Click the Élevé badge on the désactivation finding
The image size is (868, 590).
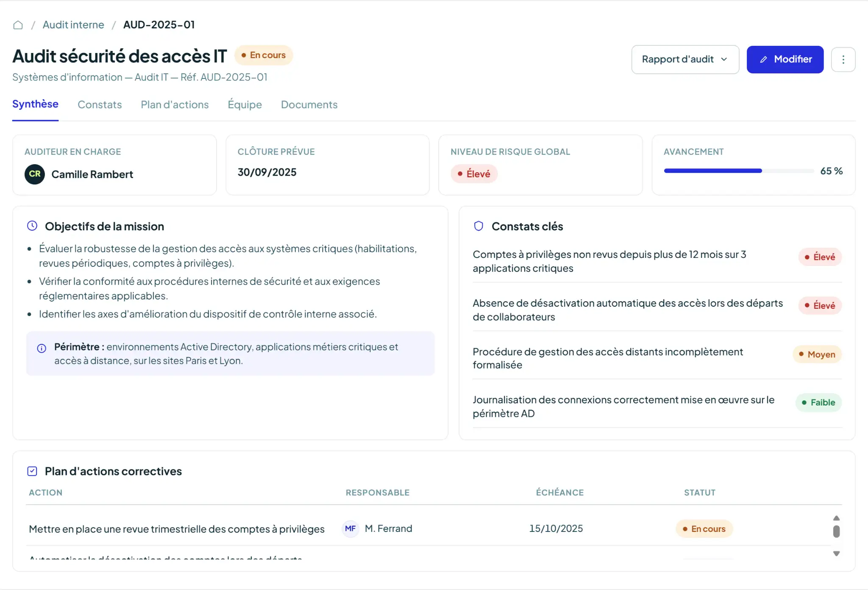coord(820,305)
